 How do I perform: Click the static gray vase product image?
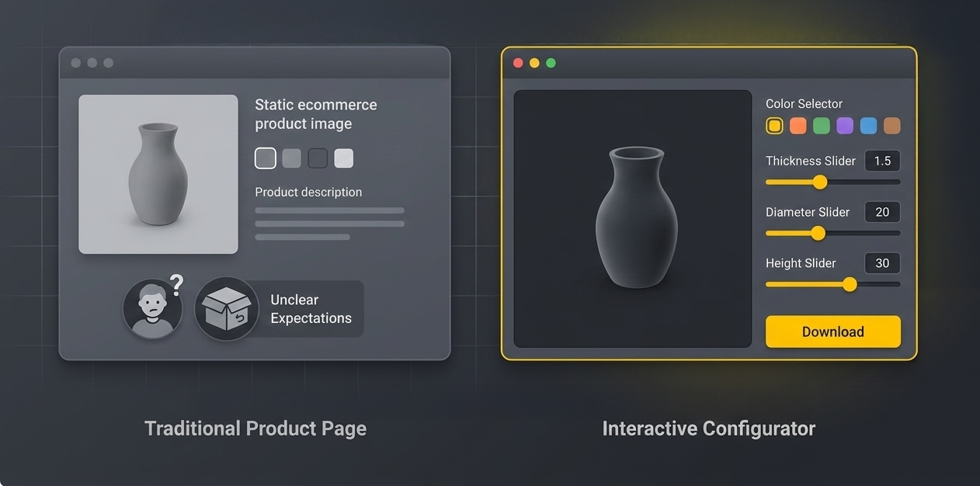[158, 174]
